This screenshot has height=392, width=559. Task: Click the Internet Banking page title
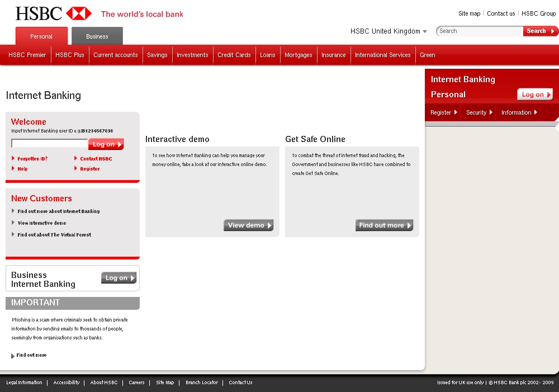[x=44, y=95]
